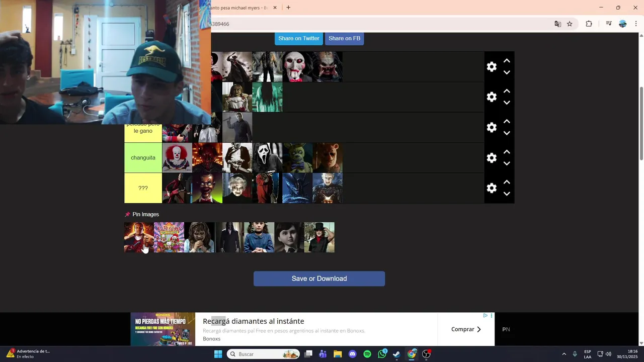Switch to the michael myers browser tab
This screenshot has width=644, height=362.
[x=239, y=8]
